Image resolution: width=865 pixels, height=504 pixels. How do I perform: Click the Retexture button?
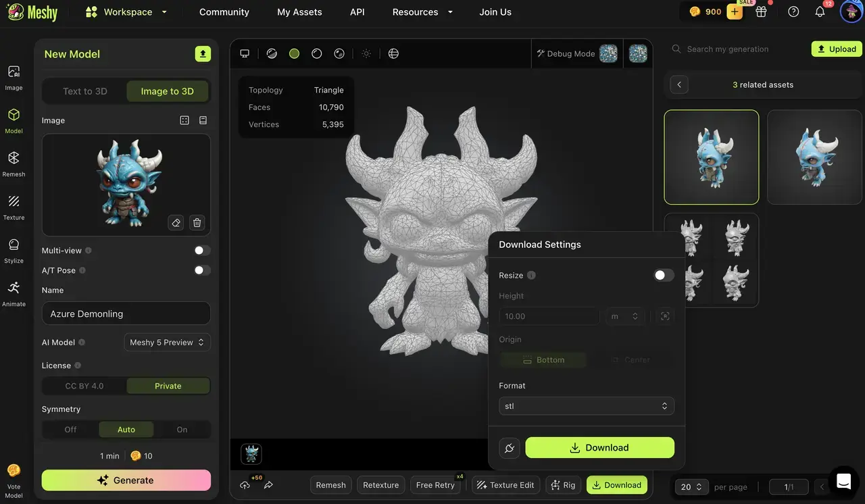click(380, 485)
